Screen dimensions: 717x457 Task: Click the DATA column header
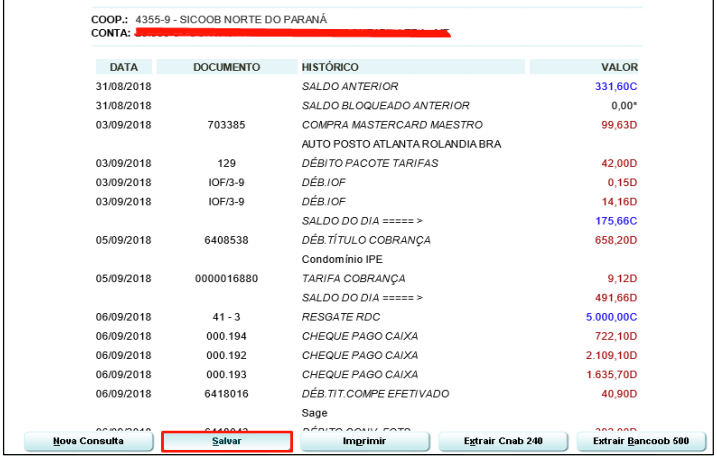click(x=124, y=67)
